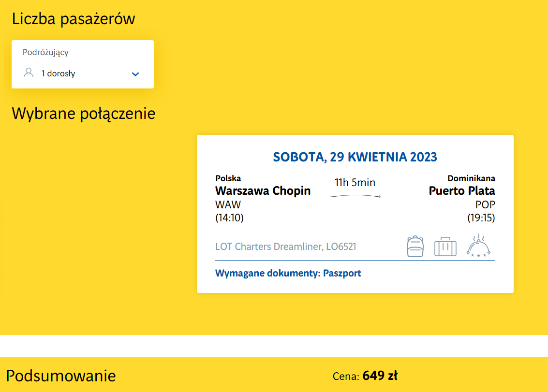
Task: Click the 'LOT Charters Dreamliner, LO6521' flight text
Action: pyautogui.click(x=285, y=247)
